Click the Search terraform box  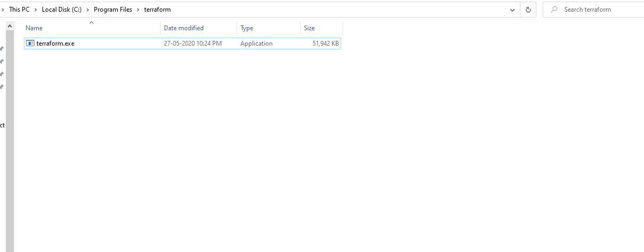[x=593, y=10]
